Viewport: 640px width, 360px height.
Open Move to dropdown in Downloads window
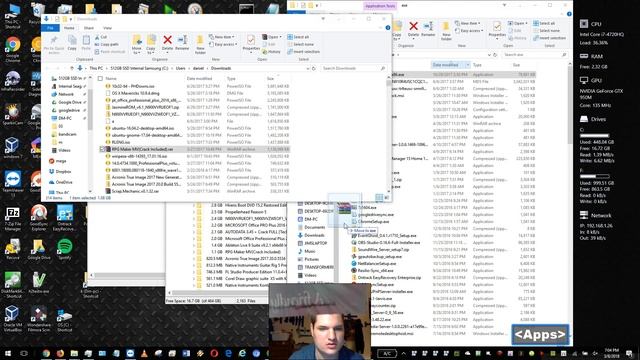[137, 44]
